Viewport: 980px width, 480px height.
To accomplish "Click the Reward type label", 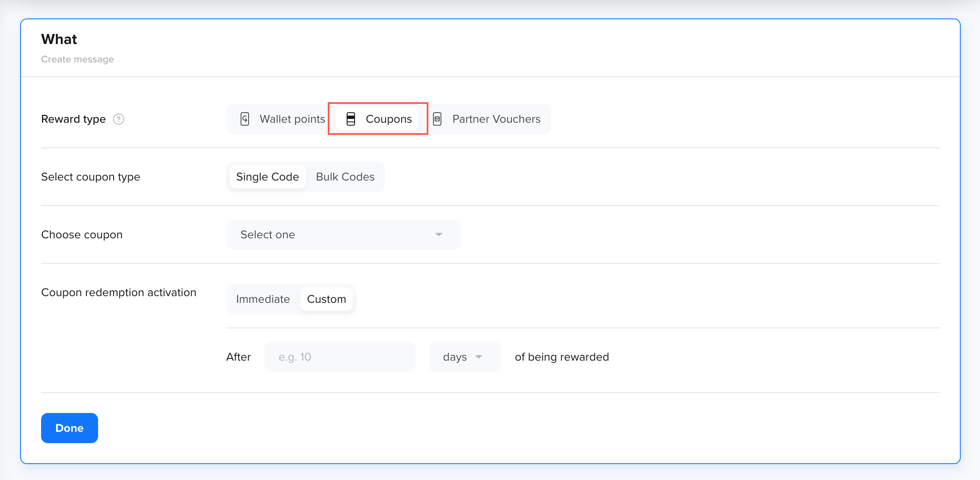I will pos(73,119).
